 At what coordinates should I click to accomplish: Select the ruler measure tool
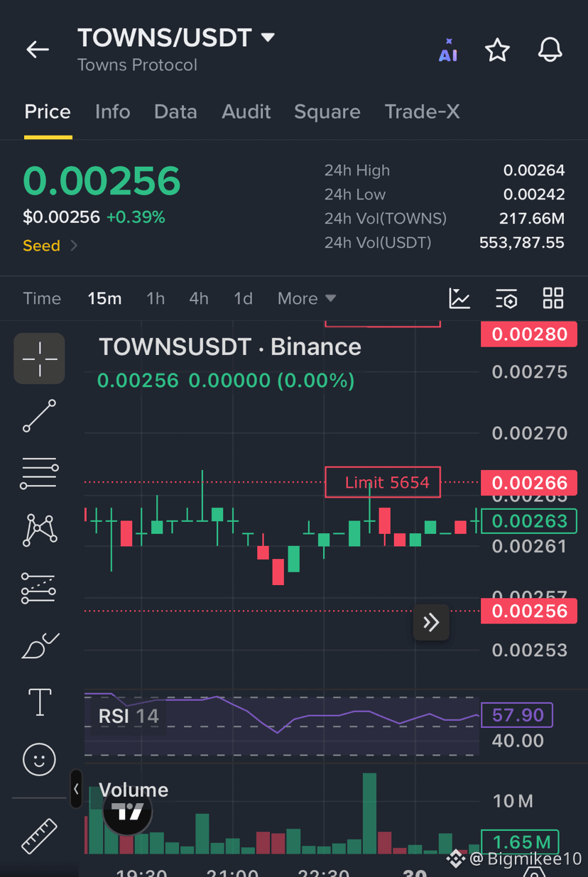point(39,836)
